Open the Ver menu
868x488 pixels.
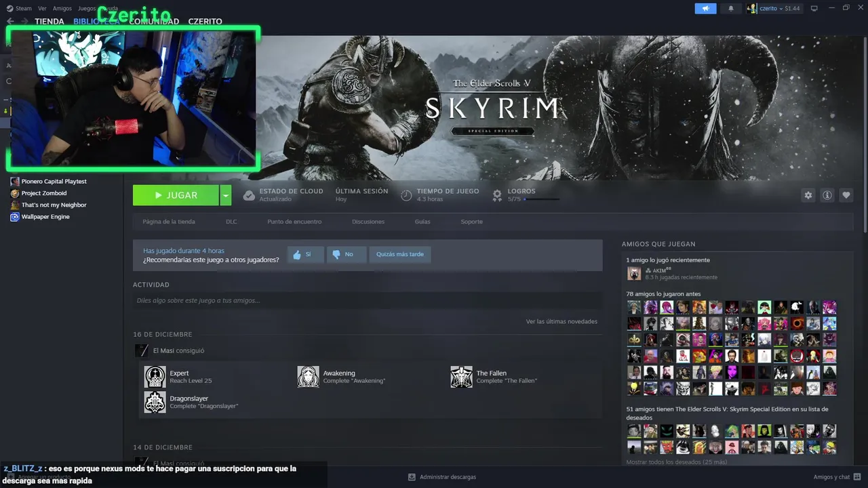[42, 8]
